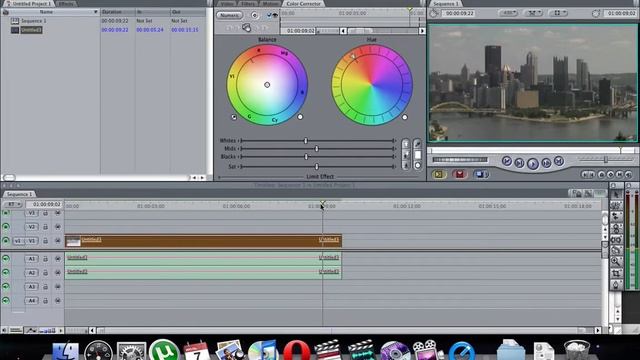Select the Selection arrow tool in the tool palette
This screenshot has height=360, width=640.
(616, 194)
